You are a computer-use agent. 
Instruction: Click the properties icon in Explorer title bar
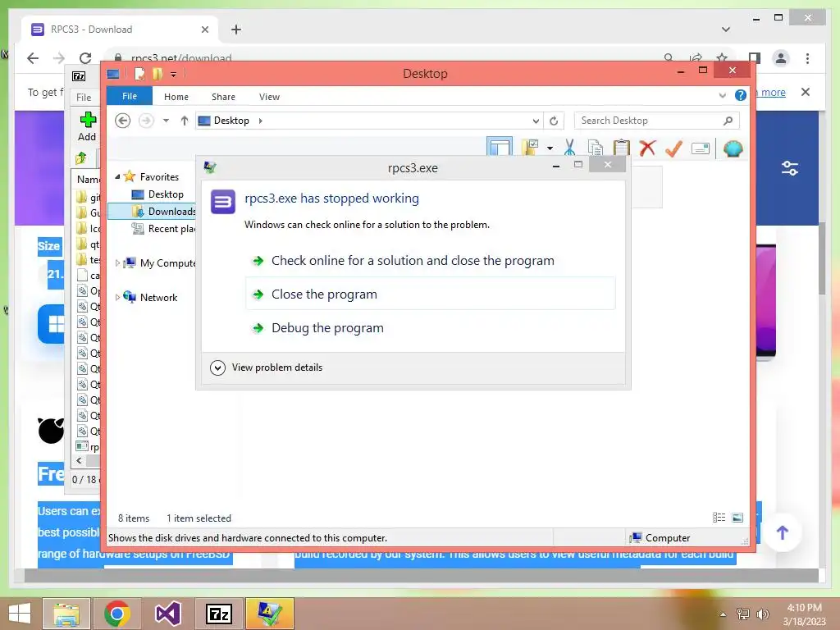pos(139,74)
